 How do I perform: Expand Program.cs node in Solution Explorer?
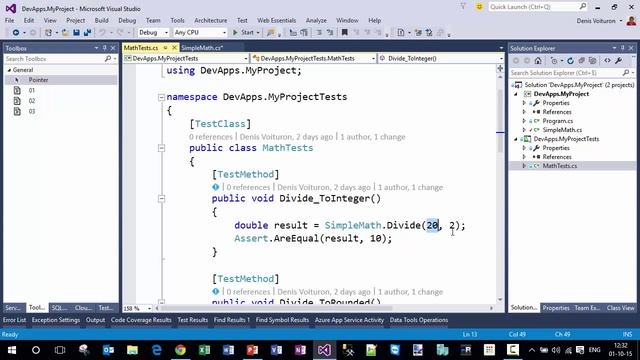coord(524,121)
